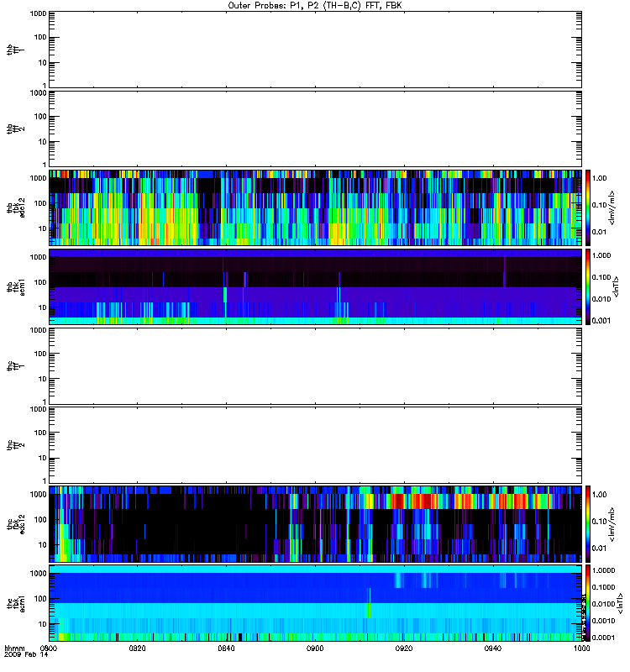630x672 pixels.
Task: Click the thb fbk edc12 color bar
Action: pyautogui.click(x=588, y=207)
